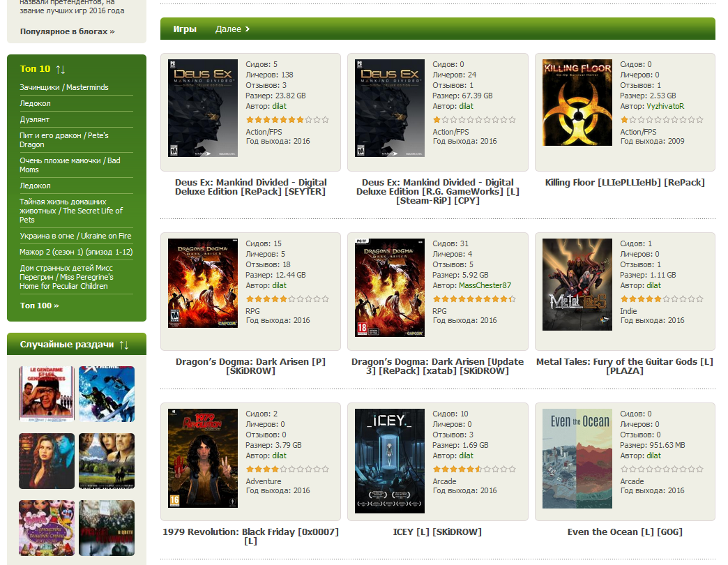Open Deus Ex RePack SEYTER cover image
The width and height of the screenshot is (728, 565).
203,108
